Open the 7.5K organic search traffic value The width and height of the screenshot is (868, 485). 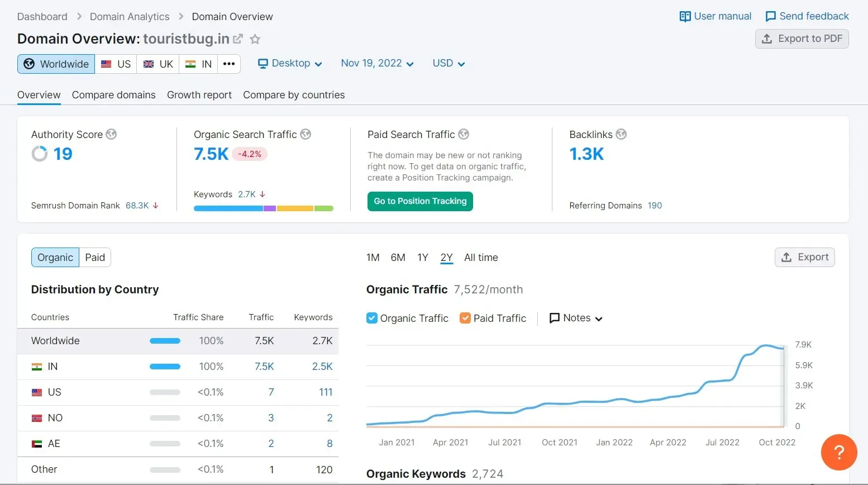tap(211, 154)
